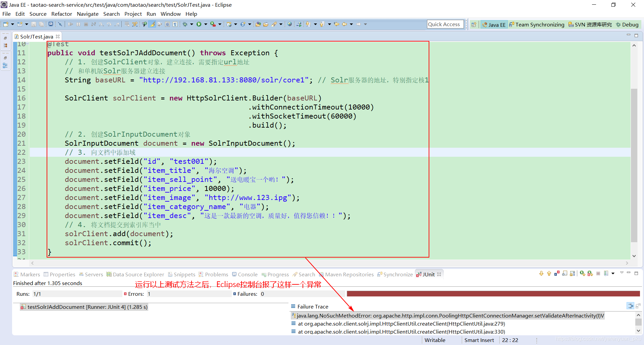Image resolution: width=644 pixels, height=345 pixels.
Task: Click the Run External Tools icon
Action: [x=213, y=24]
